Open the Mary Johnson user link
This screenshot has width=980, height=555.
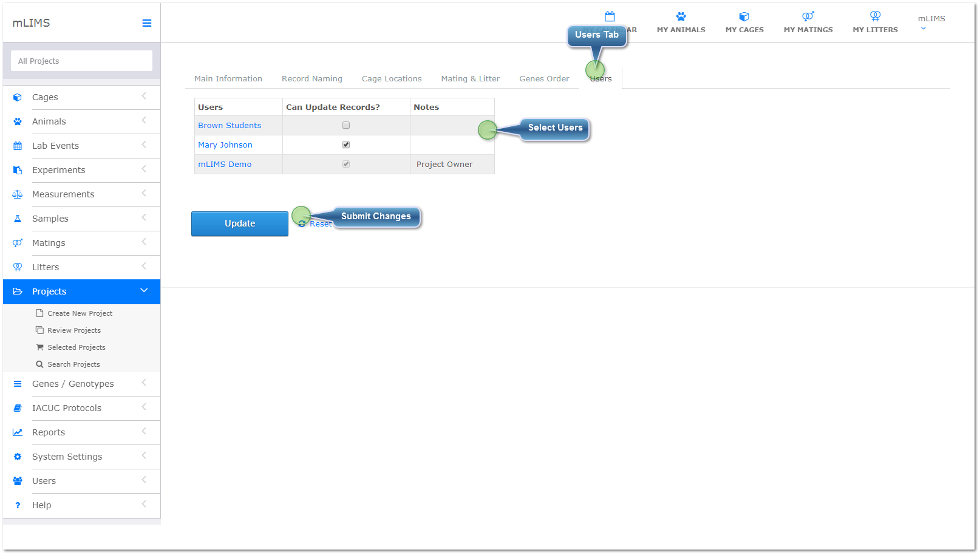coord(225,145)
